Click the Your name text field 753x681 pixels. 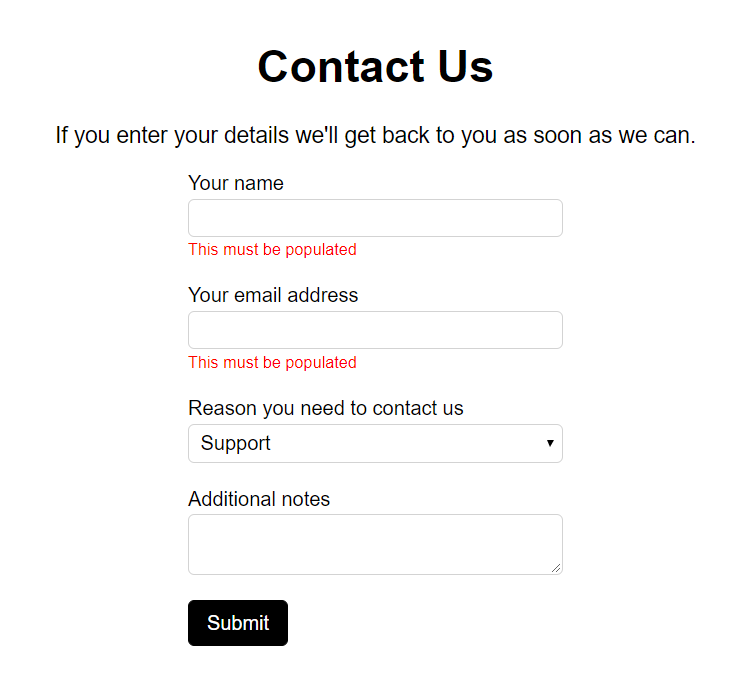[375, 218]
